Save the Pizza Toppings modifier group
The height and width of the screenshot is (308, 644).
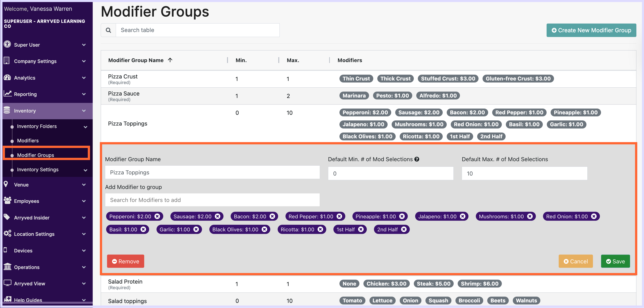[615, 261]
